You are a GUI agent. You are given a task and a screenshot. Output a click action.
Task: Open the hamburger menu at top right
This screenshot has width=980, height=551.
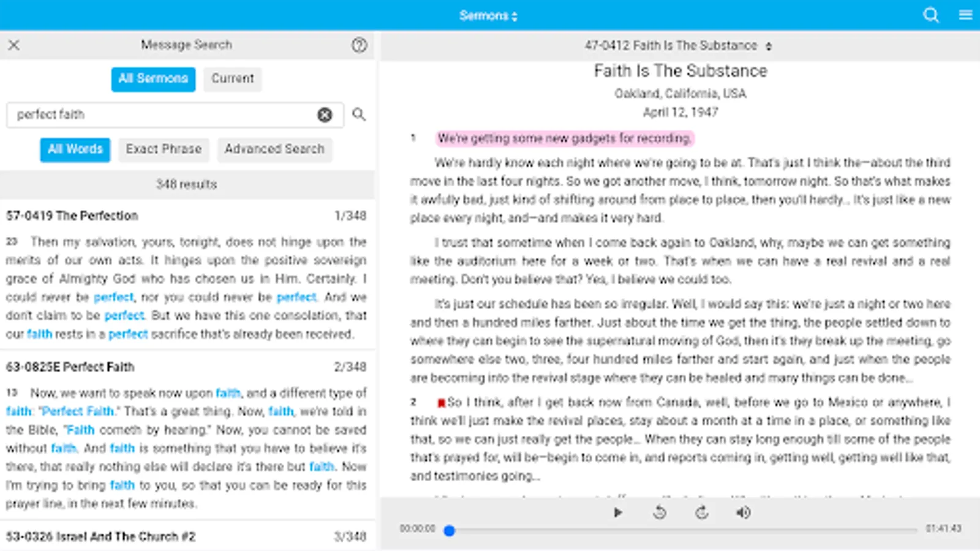click(x=965, y=15)
